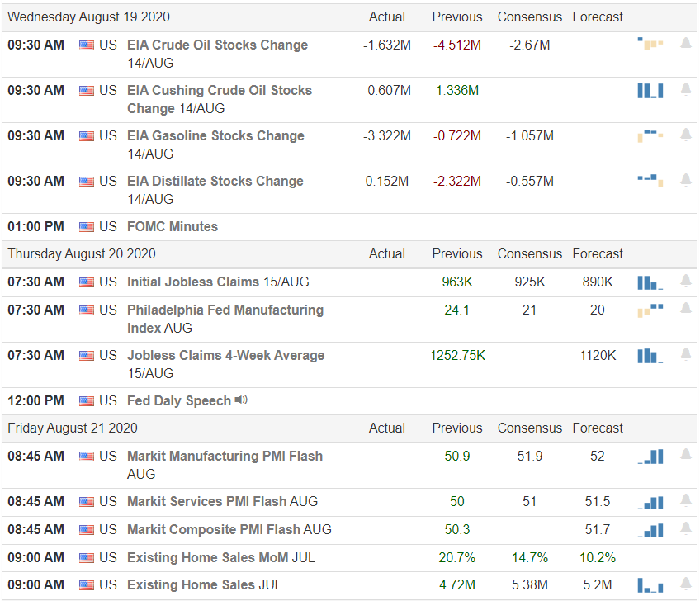View Philadelphia Fed Manufacturing Index details
This screenshot has width=700, height=601.
tap(223, 310)
